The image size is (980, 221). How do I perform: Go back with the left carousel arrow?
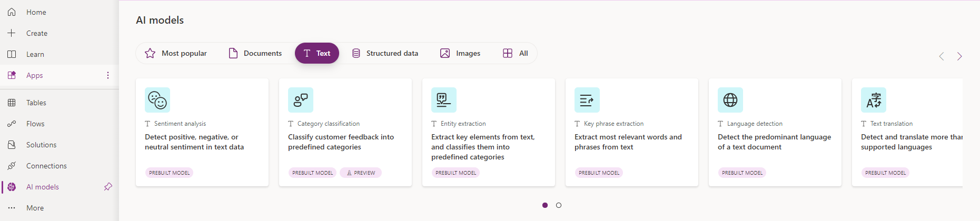tap(942, 56)
